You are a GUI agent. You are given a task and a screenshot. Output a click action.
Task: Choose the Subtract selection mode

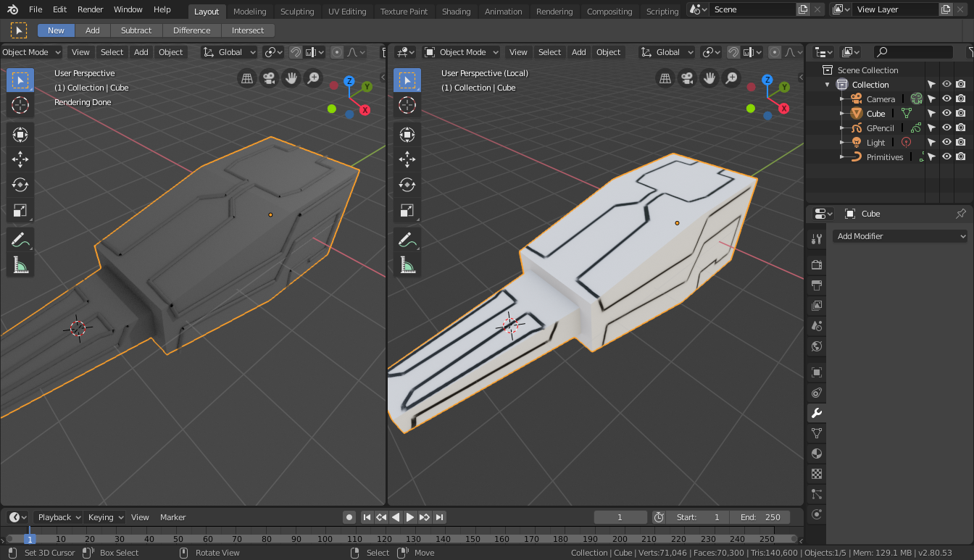click(136, 30)
